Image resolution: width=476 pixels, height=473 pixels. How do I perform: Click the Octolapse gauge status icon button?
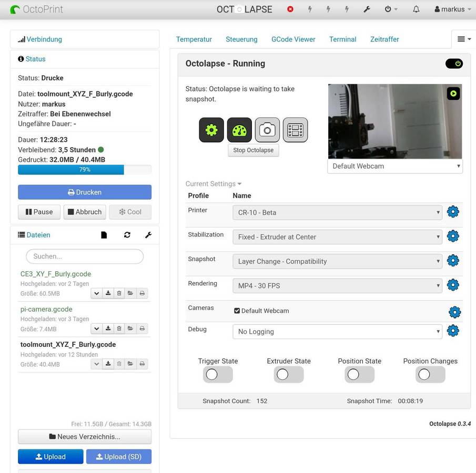pyautogui.click(x=239, y=130)
